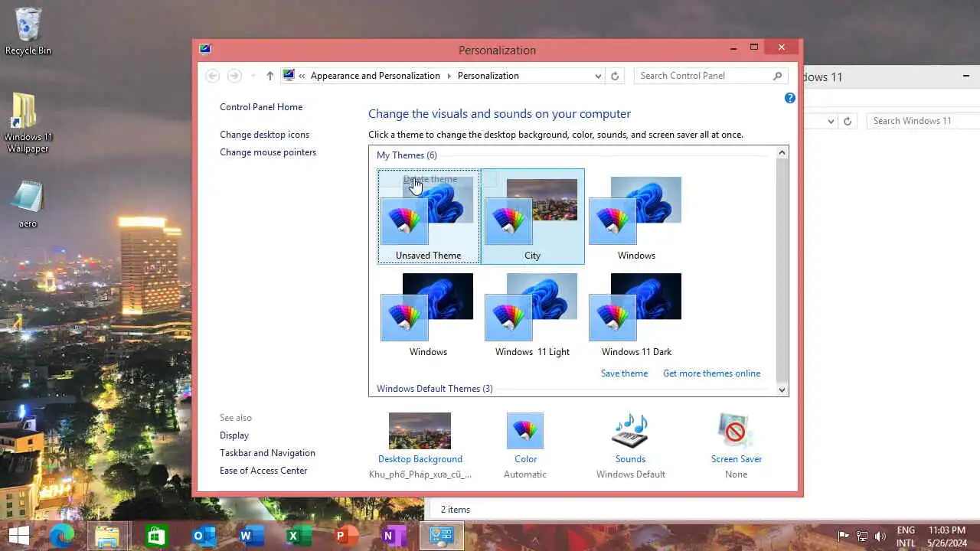Viewport: 980px width, 551px height.
Task: Open the clock showing 11:03 PM
Action: [x=946, y=536]
